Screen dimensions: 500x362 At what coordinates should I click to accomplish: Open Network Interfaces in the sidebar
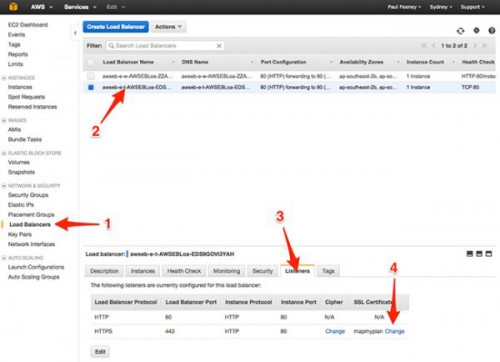point(31,244)
